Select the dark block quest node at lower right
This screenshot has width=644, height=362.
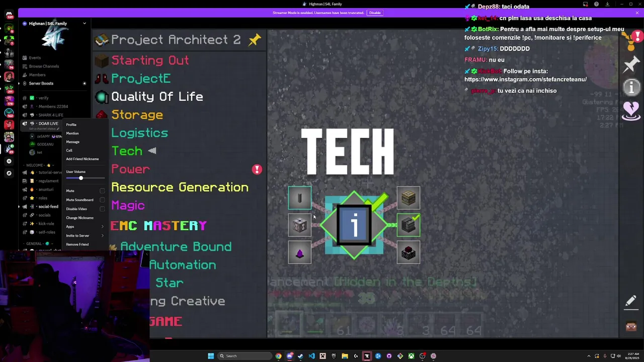click(408, 252)
